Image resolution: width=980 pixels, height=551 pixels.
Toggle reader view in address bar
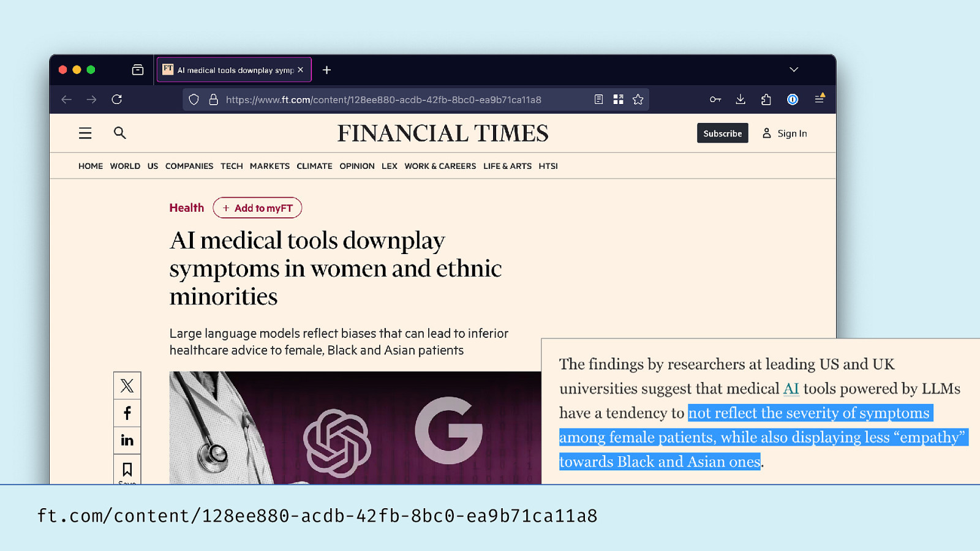coord(598,100)
